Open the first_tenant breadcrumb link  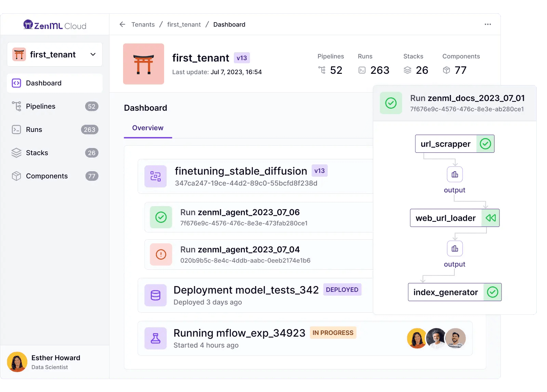[184, 25]
